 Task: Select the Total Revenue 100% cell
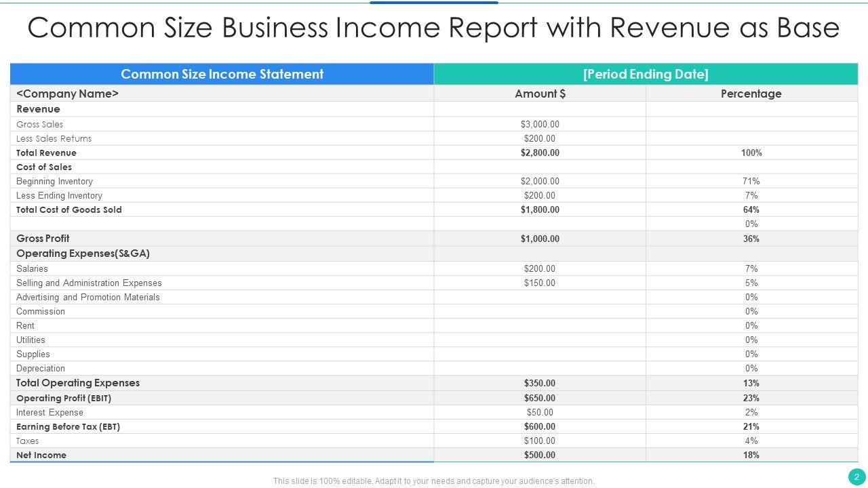(x=751, y=152)
